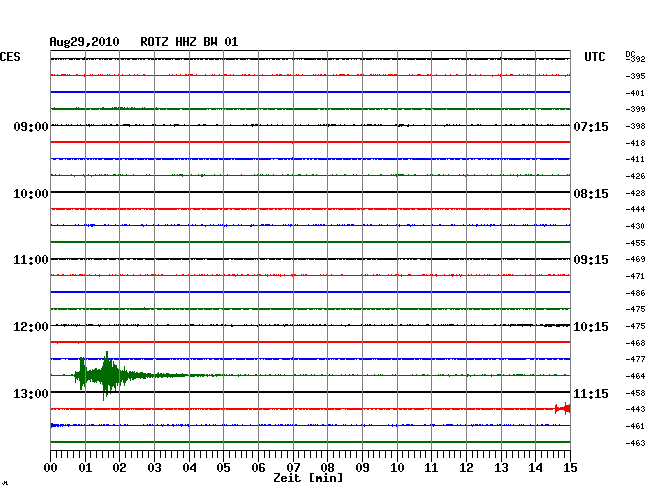Click minute tick label 10
650x494 pixels.
[397, 468]
